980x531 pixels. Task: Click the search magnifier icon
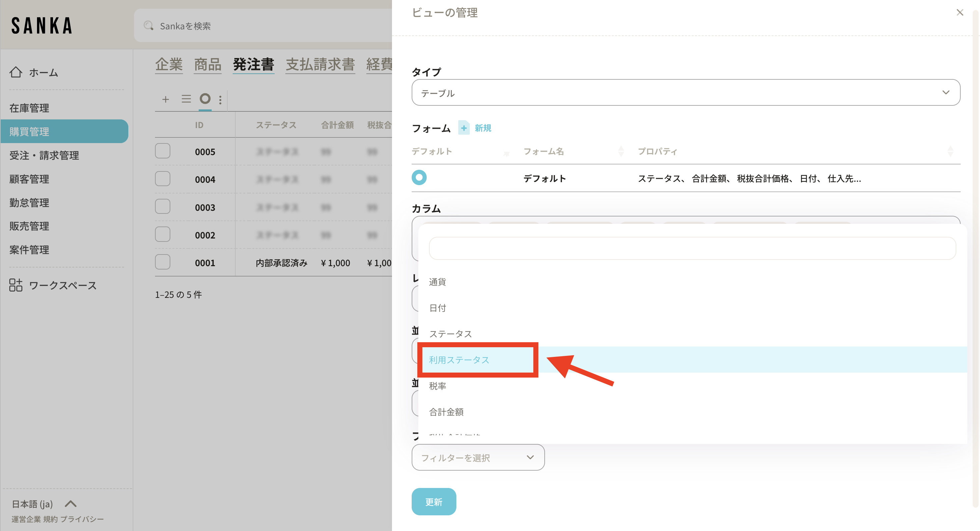pyautogui.click(x=148, y=26)
